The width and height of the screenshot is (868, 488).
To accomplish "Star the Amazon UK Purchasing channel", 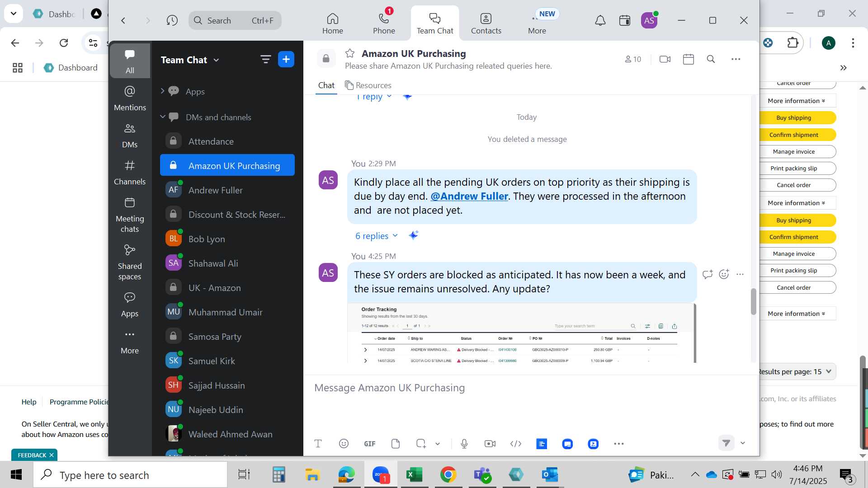I will 349,53.
